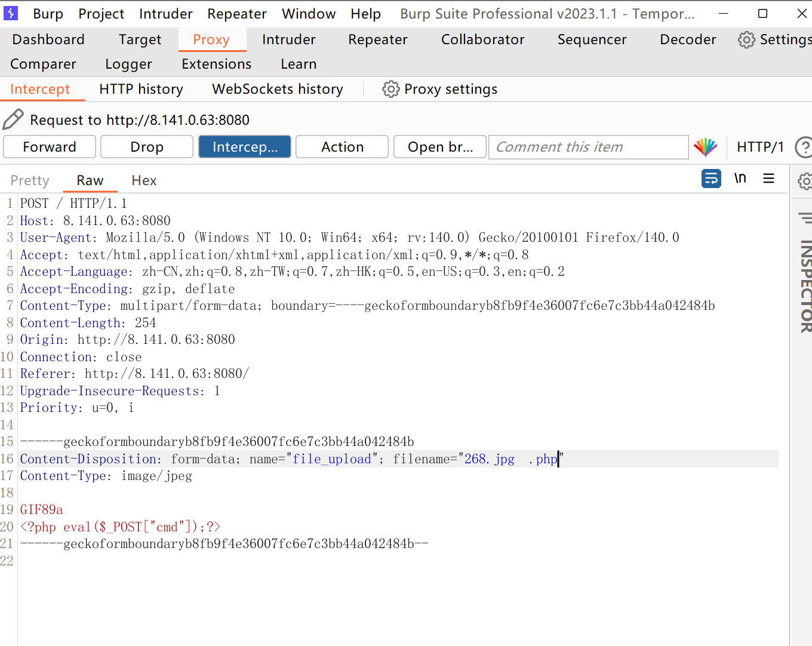Click the Burp Suite lightning logo icon
This screenshot has width=812, height=646.
(11, 13)
